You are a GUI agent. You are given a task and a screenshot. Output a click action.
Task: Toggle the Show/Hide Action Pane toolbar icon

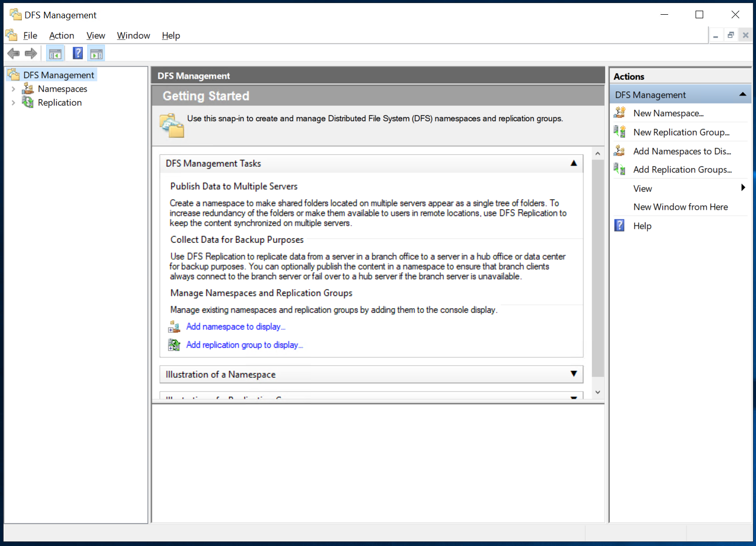96,53
